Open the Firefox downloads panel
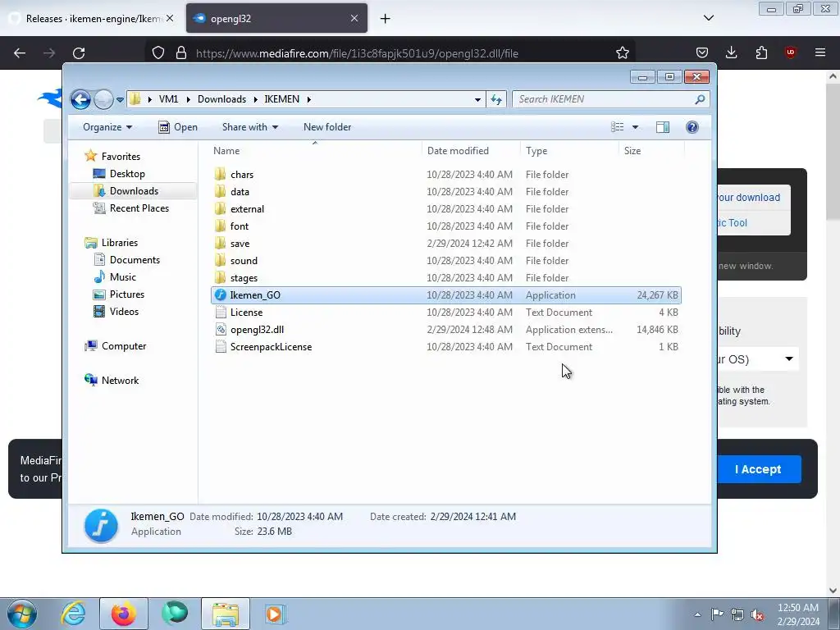The width and height of the screenshot is (840, 630). (x=731, y=52)
